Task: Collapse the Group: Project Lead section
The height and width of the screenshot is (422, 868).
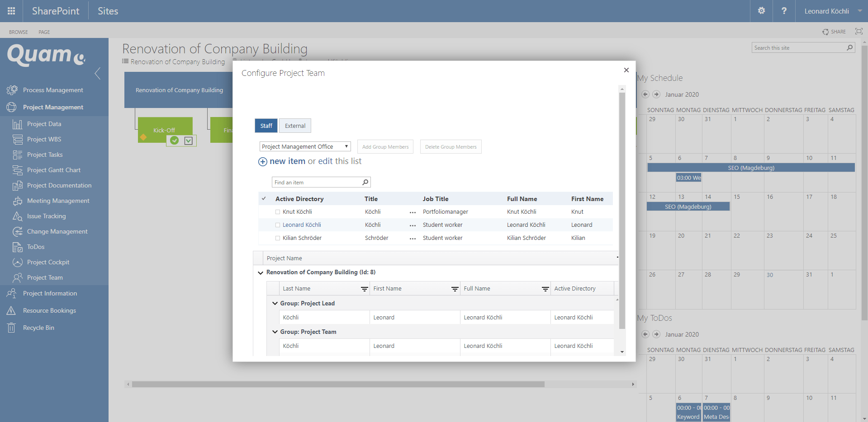Action: coord(275,304)
